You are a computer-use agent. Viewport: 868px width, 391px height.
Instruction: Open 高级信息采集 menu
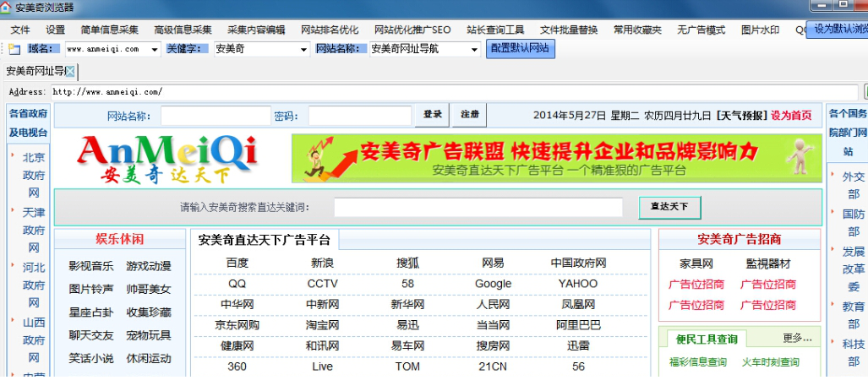183,30
